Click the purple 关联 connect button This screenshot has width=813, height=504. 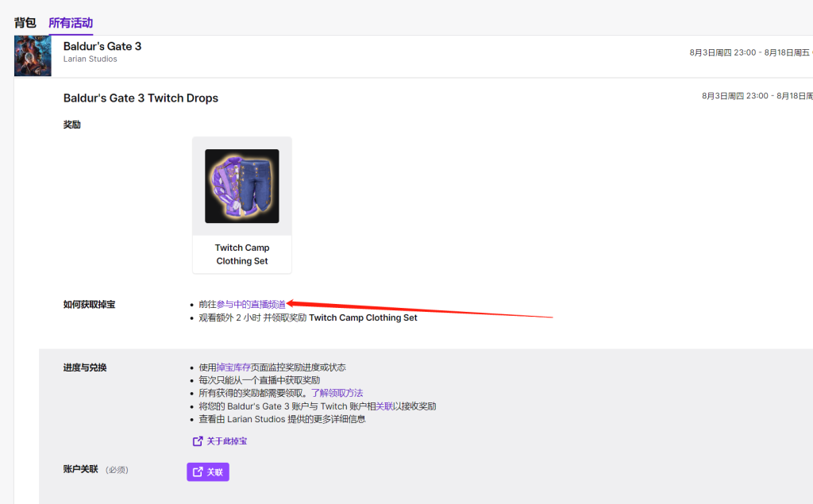pos(208,471)
